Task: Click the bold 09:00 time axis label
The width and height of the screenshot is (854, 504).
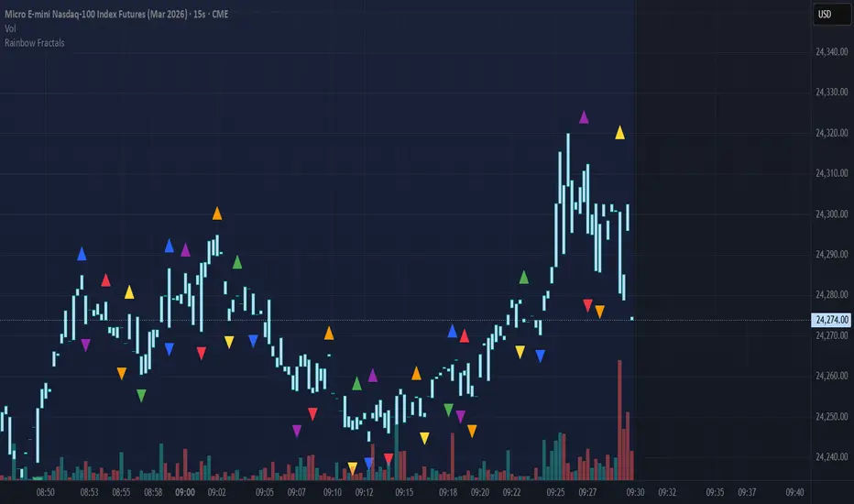Action: pyautogui.click(x=185, y=493)
